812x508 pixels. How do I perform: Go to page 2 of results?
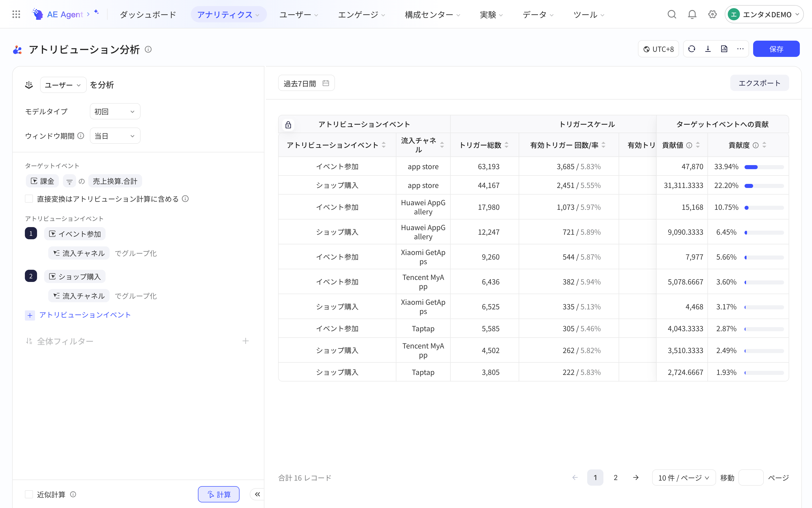[615, 478]
